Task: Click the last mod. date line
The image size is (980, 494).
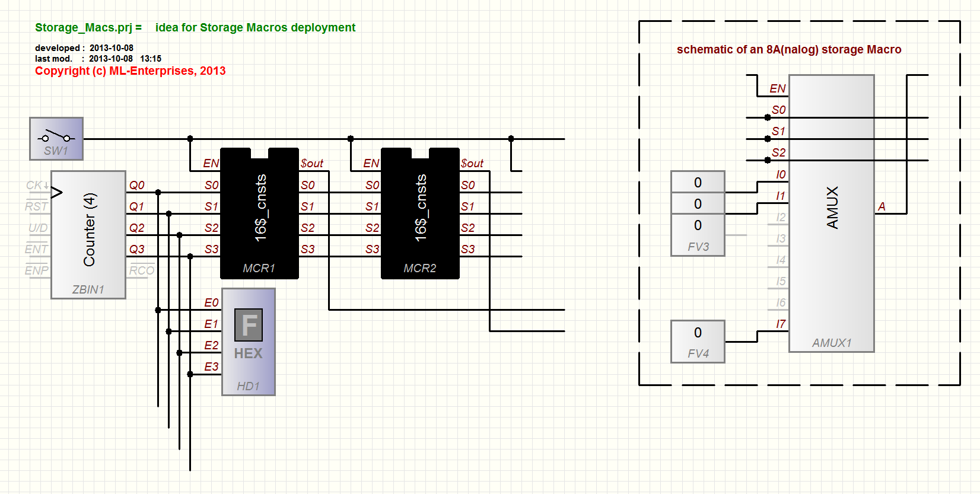Action: pyautogui.click(x=98, y=59)
